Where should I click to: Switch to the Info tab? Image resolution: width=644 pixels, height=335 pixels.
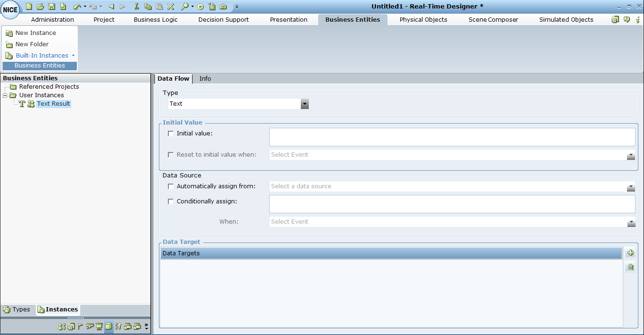point(205,79)
